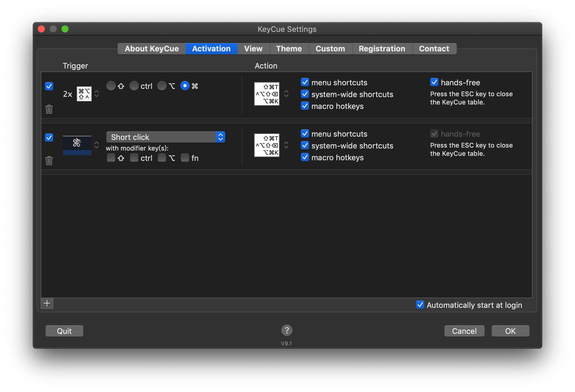Uncheck system-wide shortcuts in the first row
Screen dimensions: 575x392
click(x=305, y=94)
